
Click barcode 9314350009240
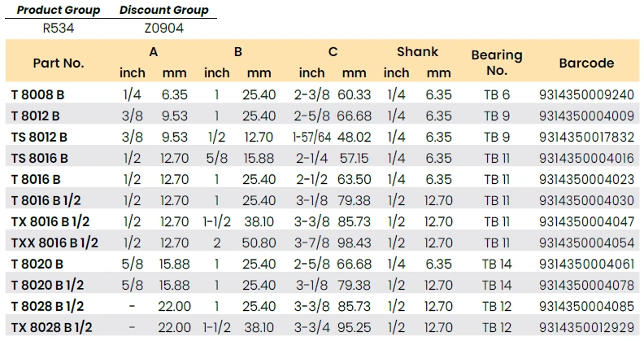(586, 94)
